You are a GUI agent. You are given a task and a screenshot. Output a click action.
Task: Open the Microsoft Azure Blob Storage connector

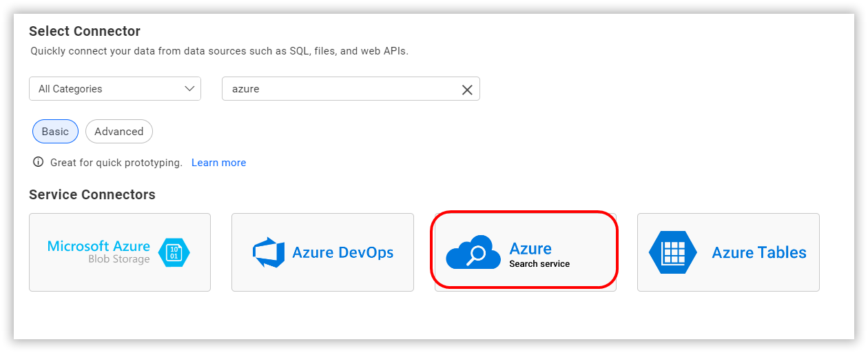(120, 252)
